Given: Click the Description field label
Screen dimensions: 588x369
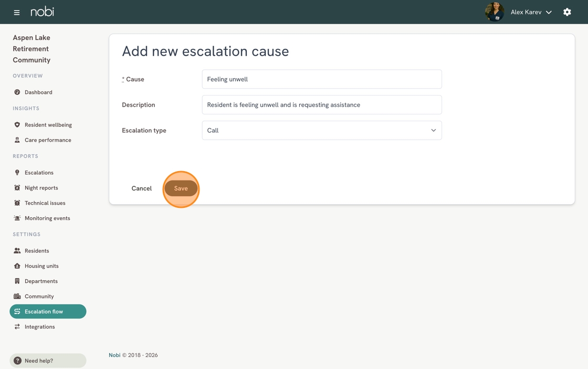Looking at the screenshot, I should 139,104.
